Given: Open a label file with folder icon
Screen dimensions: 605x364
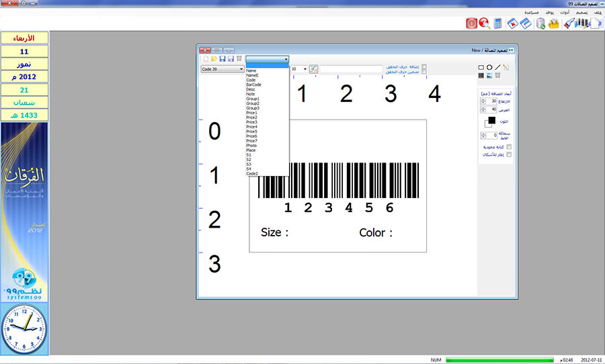Looking at the screenshot, I should coord(214,58).
